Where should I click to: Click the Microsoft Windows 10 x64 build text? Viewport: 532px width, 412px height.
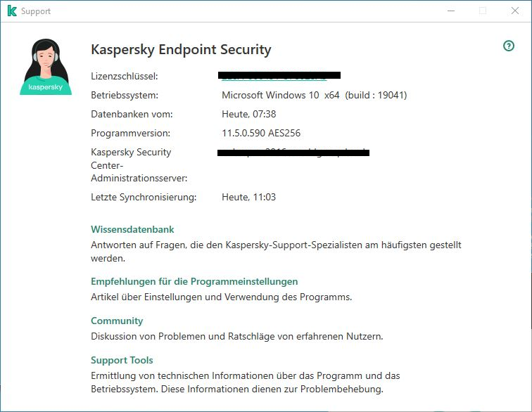tap(314, 95)
